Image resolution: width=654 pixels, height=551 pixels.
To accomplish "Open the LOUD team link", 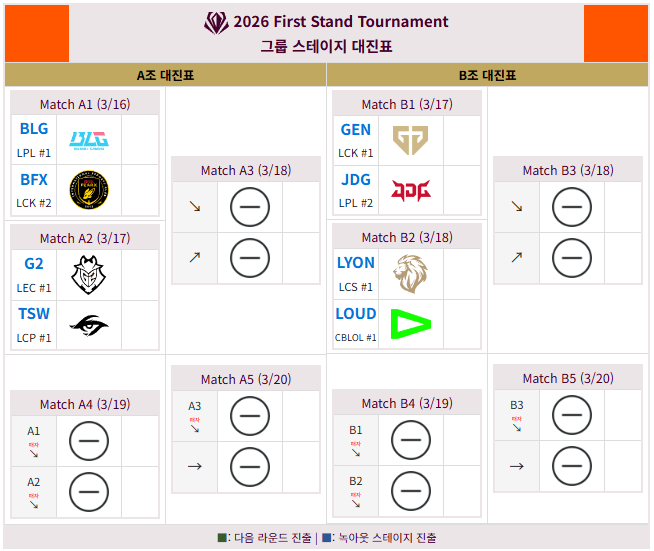I will 355,313.
